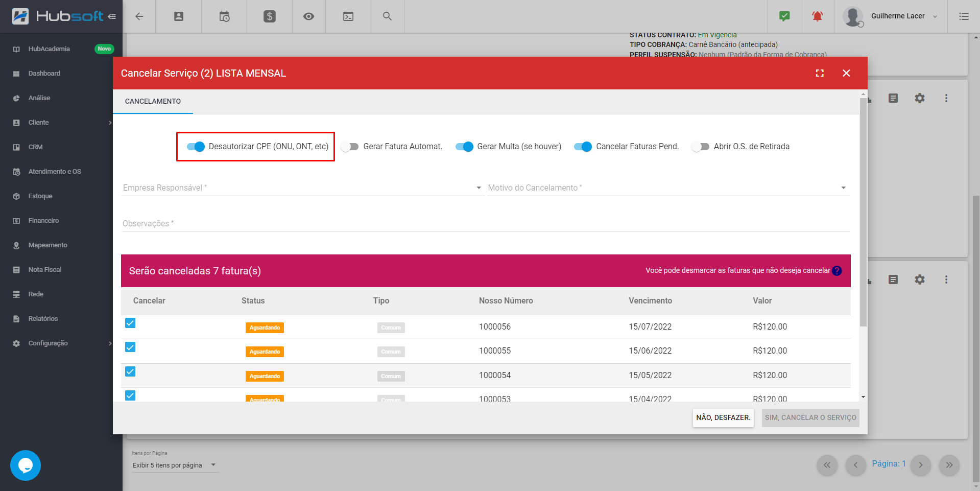Viewport: 980px width, 491px height.
Task: Open Estoque in sidebar
Action: [61, 196]
